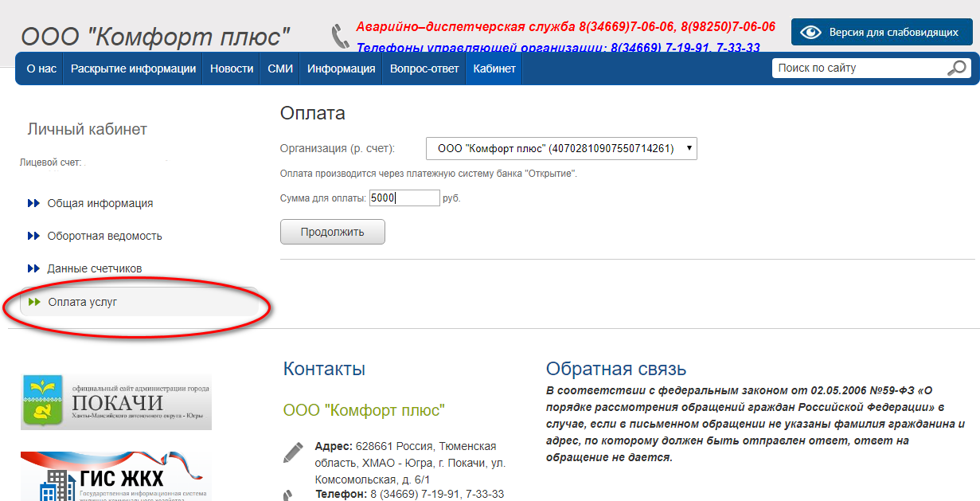
Task: Click the federal law №59-ФЗ notice paragraph
Action: click(x=755, y=424)
